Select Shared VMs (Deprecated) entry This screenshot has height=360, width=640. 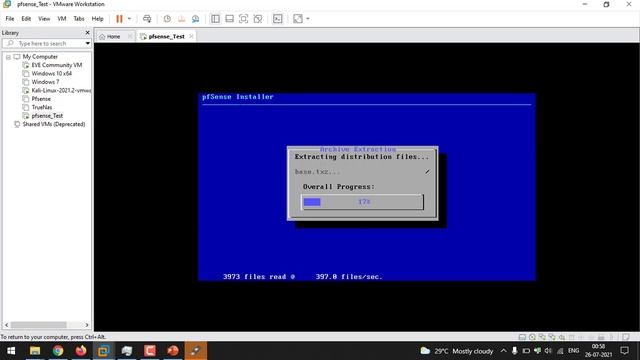click(x=54, y=124)
